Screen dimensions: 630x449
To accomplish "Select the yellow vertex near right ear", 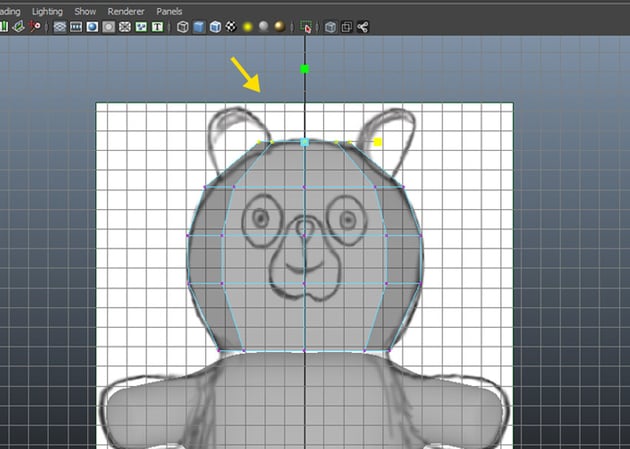I will 378,143.
